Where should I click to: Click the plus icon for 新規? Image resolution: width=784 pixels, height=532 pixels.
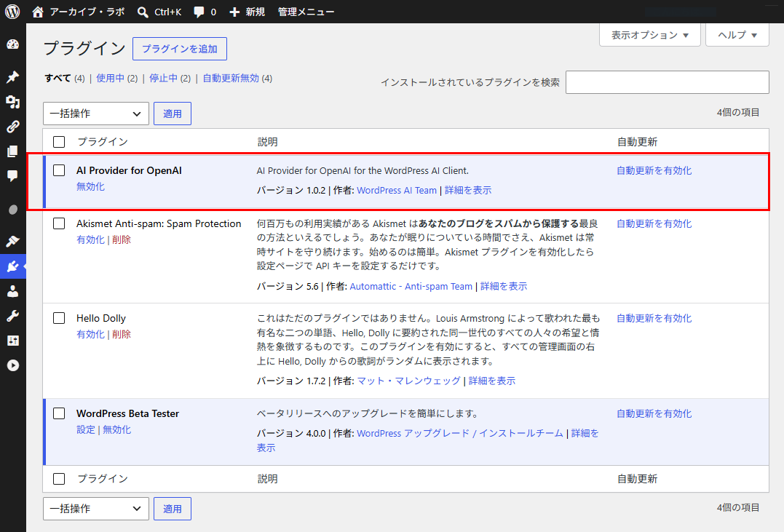tap(234, 12)
